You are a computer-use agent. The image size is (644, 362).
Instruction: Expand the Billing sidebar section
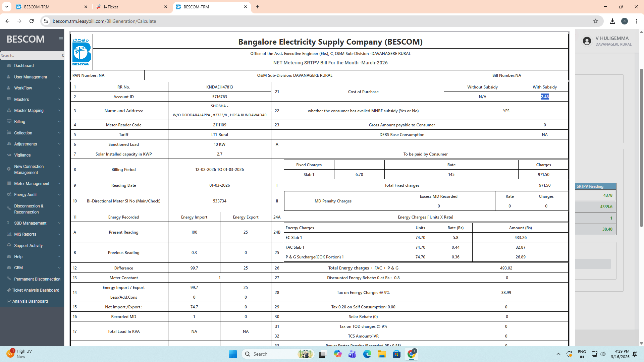click(x=19, y=122)
